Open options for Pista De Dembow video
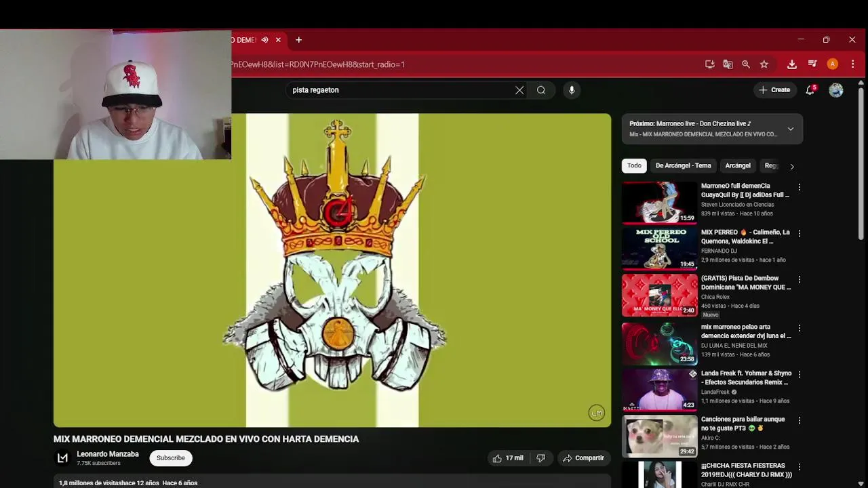Viewport: 868px width, 488px height. pos(800,279)
